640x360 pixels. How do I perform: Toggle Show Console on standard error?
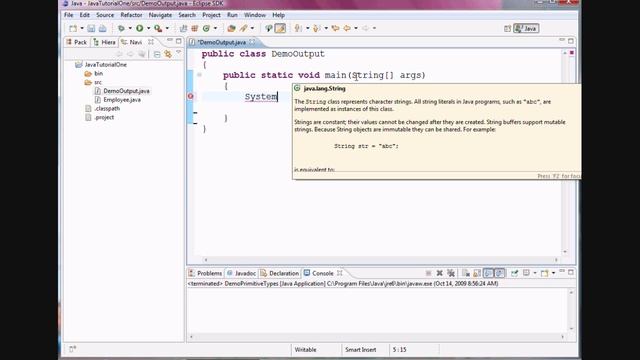pyautogui.click(x=500, y=273)
